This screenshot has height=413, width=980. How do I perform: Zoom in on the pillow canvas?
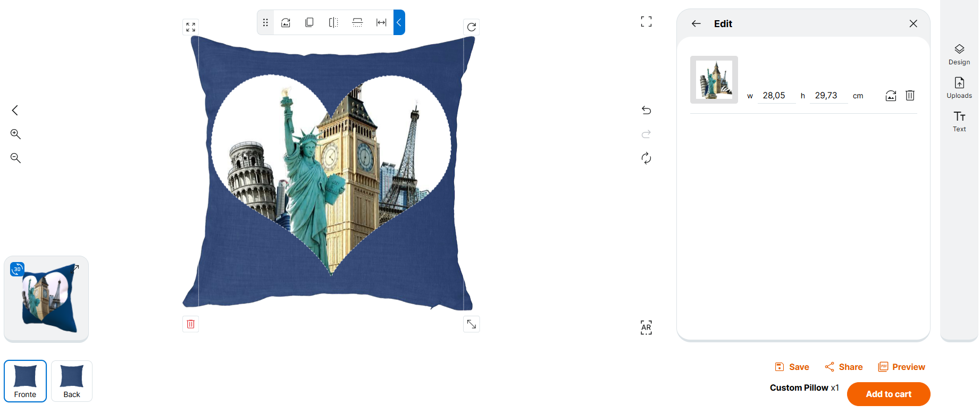click(15, 134)
